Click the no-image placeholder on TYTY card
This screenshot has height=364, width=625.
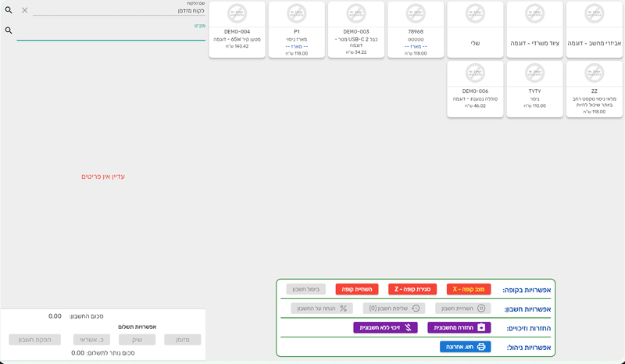[x=534, y=73]
